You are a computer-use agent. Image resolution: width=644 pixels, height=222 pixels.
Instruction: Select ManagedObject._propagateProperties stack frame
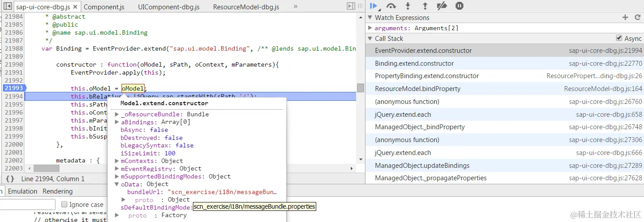(505, 178)
